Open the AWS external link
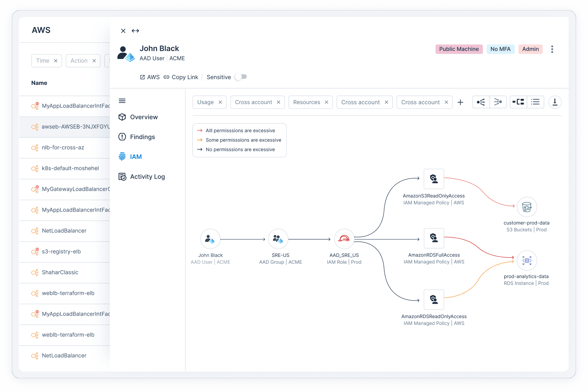Image resolution: width=588 pixels, height=392 pixels. pos(150,77)
